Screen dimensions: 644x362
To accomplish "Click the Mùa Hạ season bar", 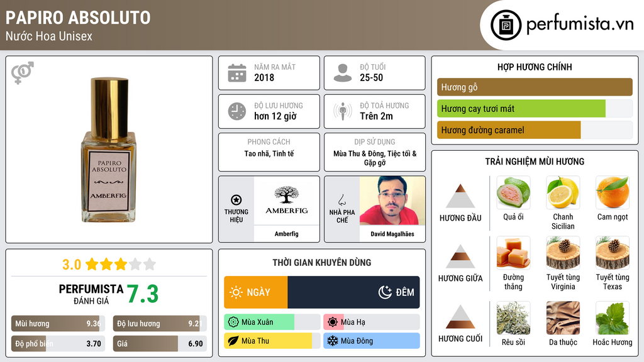I will click(x=371, y=322).
